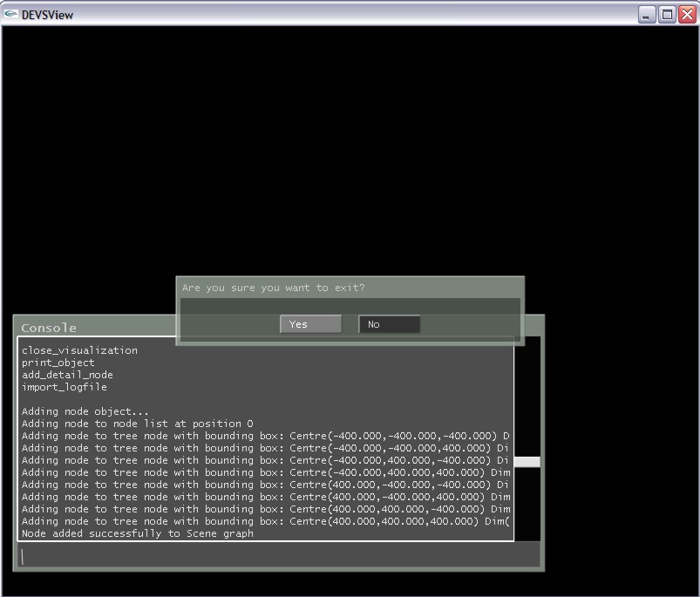The image size is (700, 597).
Task: Click line with Centre(400.000,-400.000,-400.000)
Action: tap(266, 485)
